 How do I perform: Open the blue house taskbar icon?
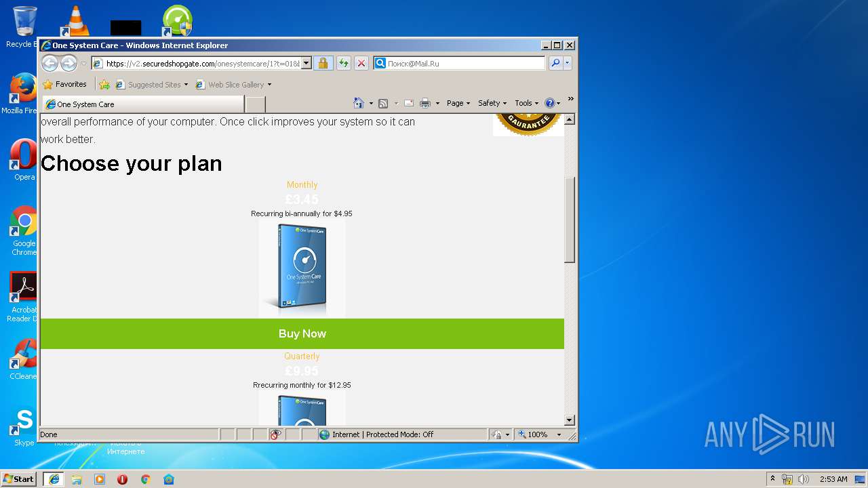click(x=168, y=479)
